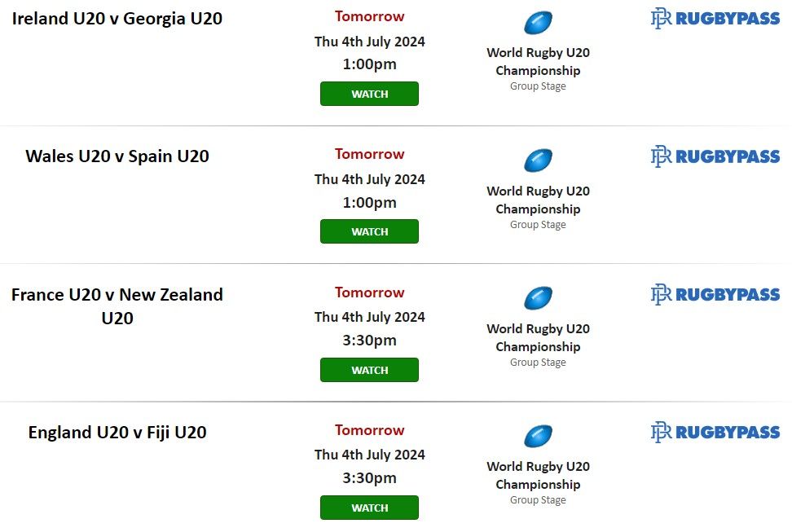Open RugbyPass logo beside Ireland v Georgia
This screenshot has height=532, width=792.
coord(715,18)
